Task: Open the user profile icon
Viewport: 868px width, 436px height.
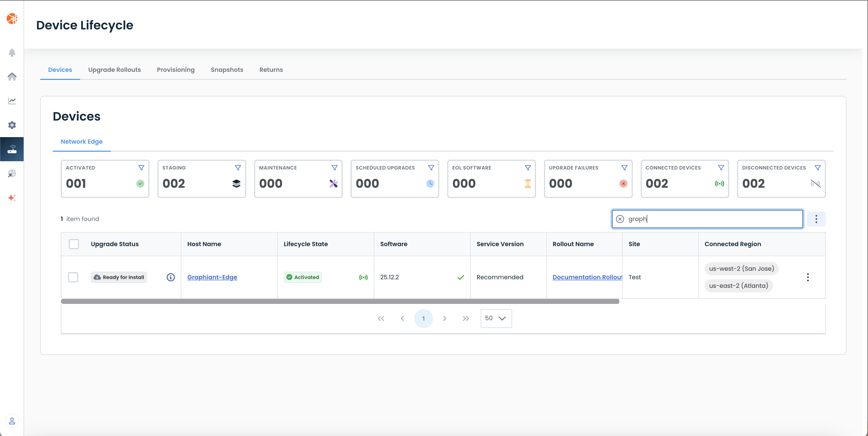Action: click(x=12, y=421)
